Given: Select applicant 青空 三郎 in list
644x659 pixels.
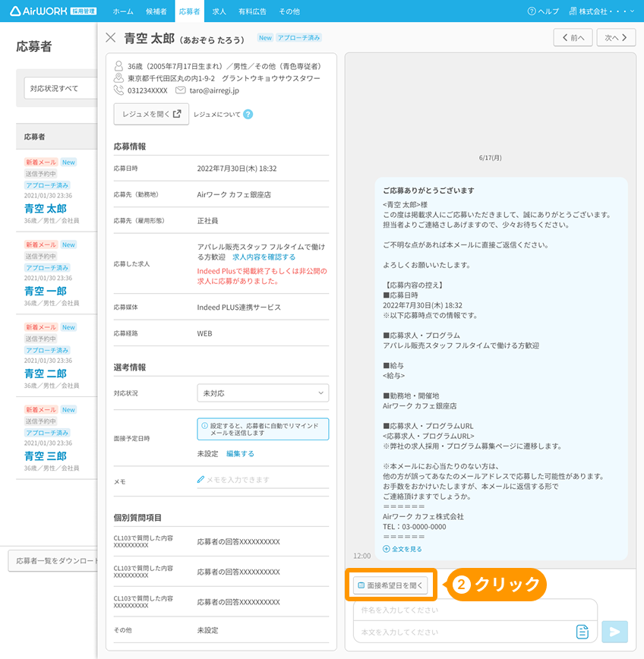Looking at the screenshot, I should coord(46,456).
